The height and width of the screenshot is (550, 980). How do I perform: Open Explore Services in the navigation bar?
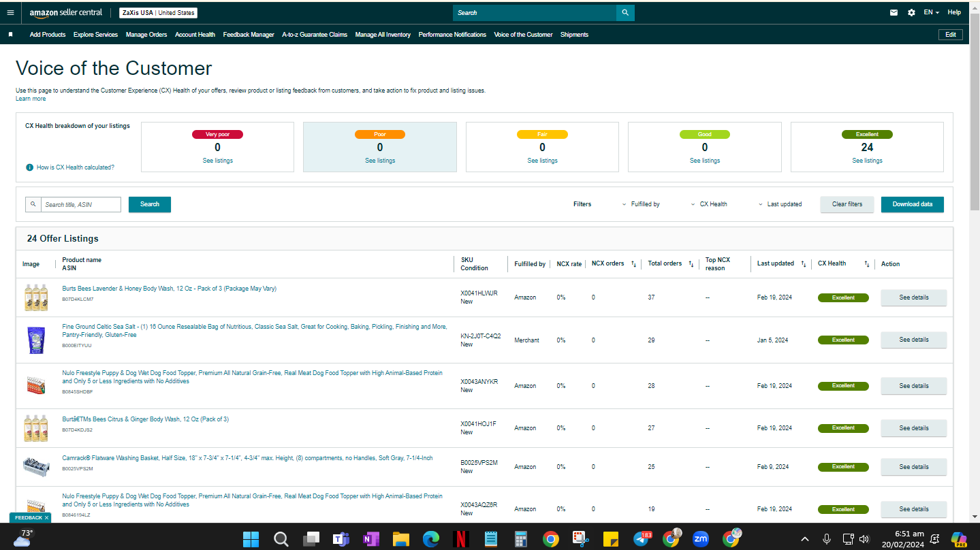(x=96, y=35)
